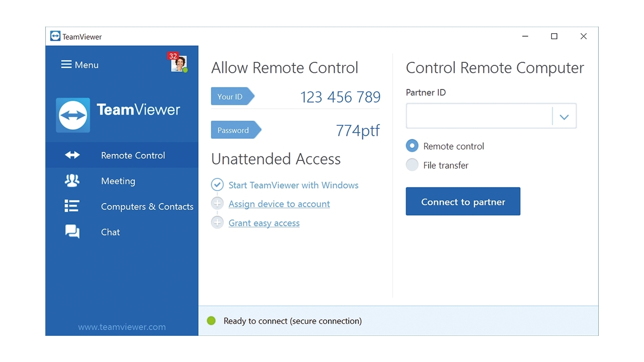Image resolution: width=644 pixels, height=362 pixels.
Task: Open the hamburger Menu
Action: pyautogui.click(x=79, y=65)
